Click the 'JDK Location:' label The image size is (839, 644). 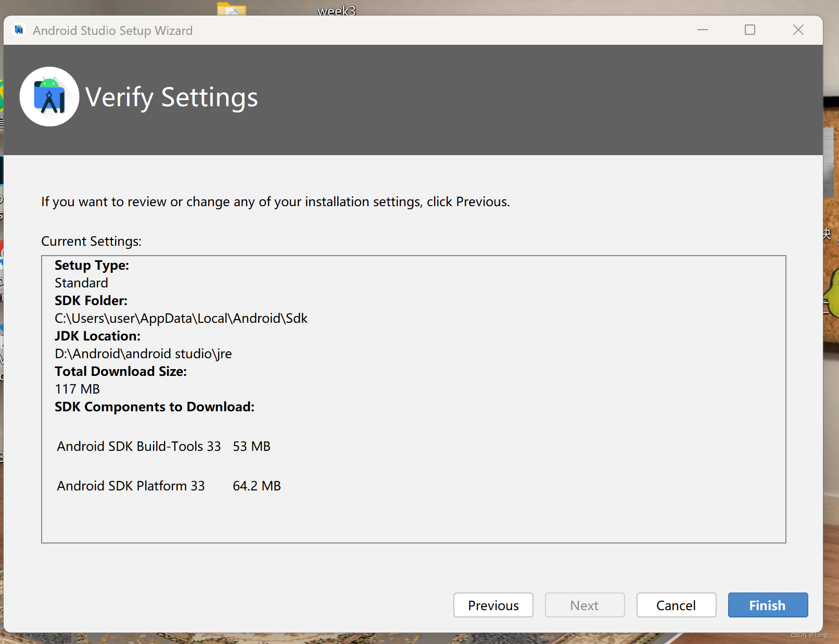coord(97,336)
